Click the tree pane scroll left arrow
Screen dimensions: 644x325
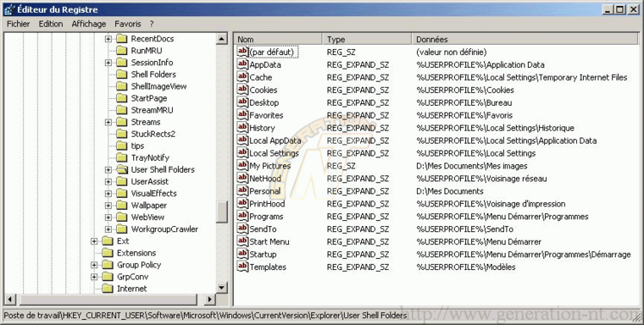pos(10,299)
